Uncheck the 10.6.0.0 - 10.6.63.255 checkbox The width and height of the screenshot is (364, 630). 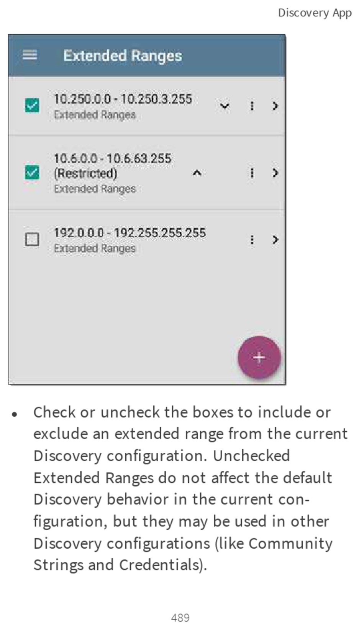point(32,172)
